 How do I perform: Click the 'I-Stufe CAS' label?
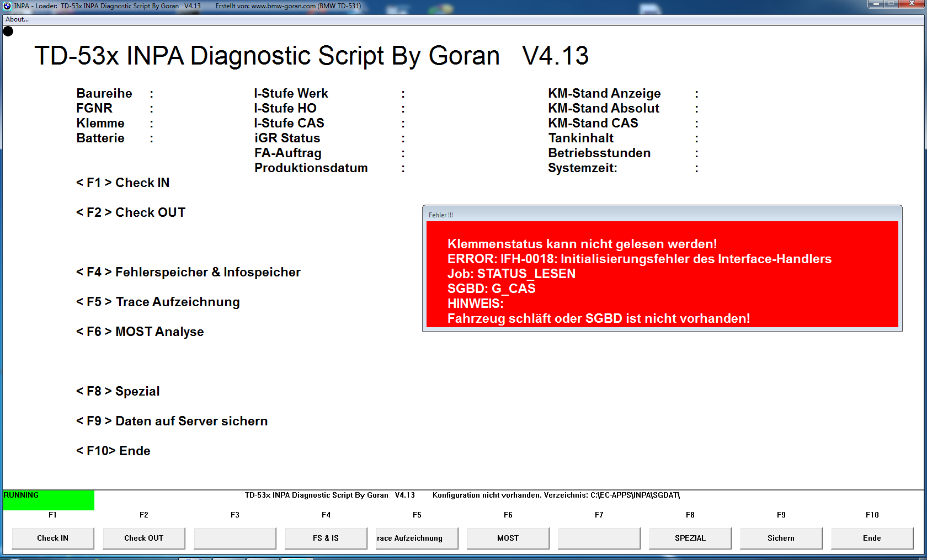point(289,123)
